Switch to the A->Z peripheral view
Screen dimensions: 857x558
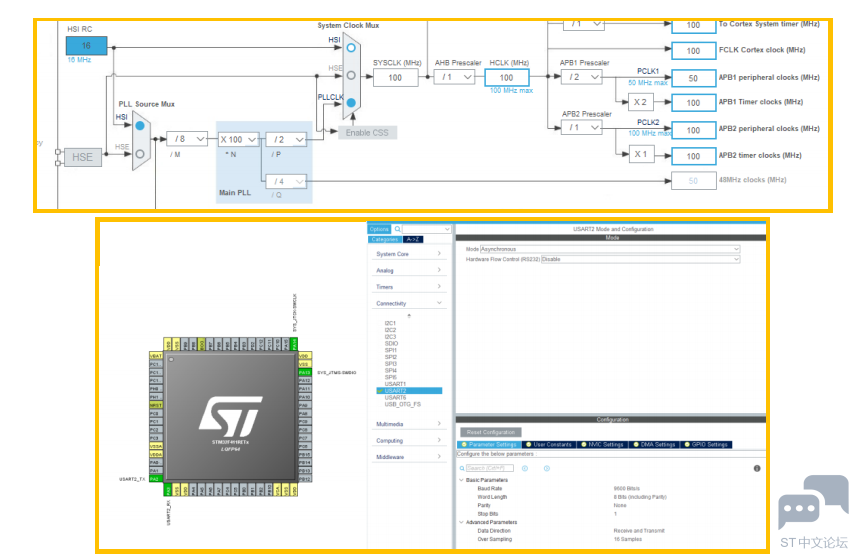pos(413,239)
